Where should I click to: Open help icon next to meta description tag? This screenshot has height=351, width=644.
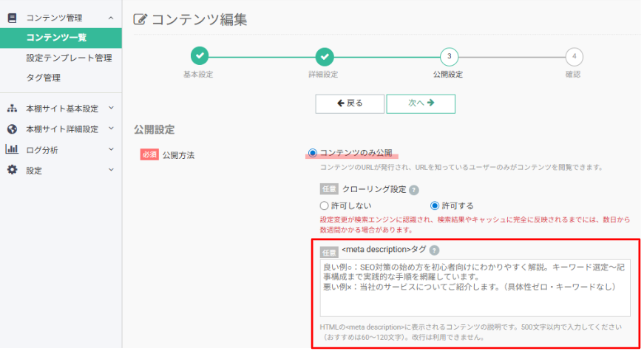(434, 250)
